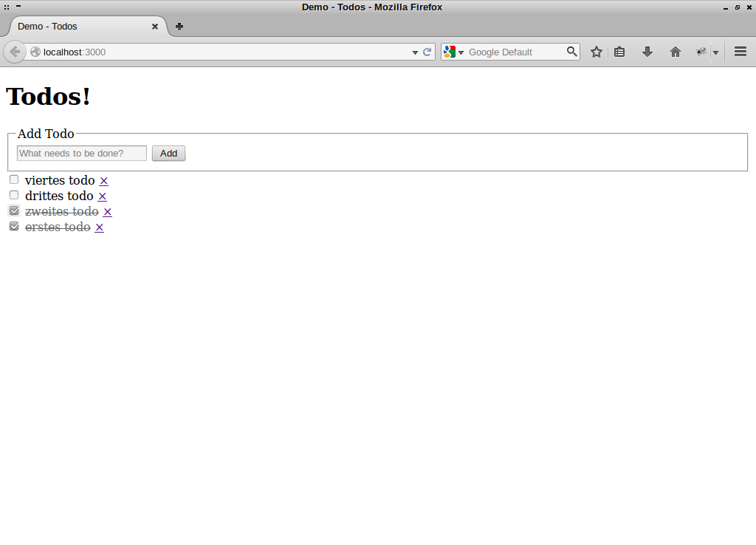The height and width of the screenshot is (545, 756).
Task: Maximize the Firefox window
Action: 738,7
